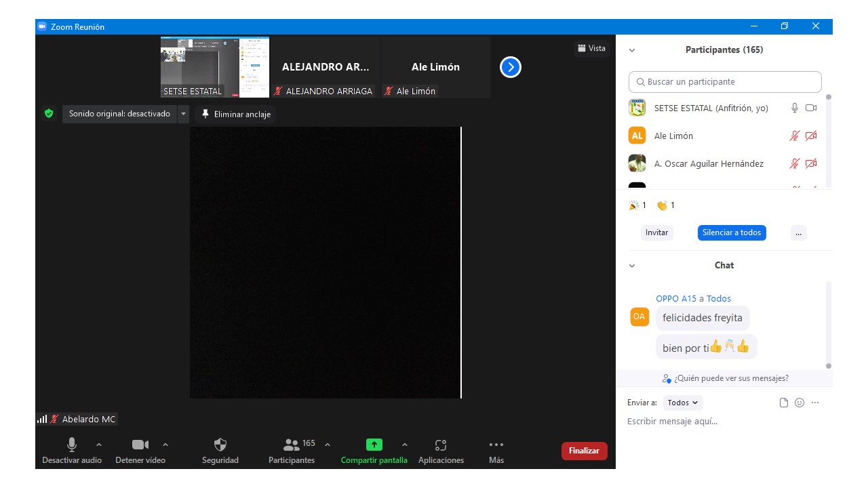The image size is (868, 488).
Task: Click the file attachment icon in chat
Action: click(784, 403)
